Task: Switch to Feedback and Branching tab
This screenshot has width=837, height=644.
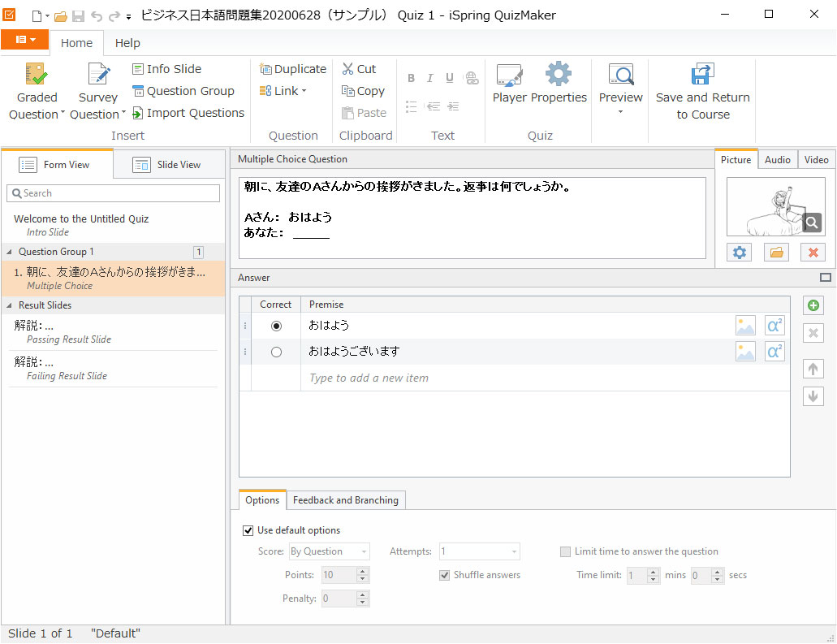Action: 345,500
